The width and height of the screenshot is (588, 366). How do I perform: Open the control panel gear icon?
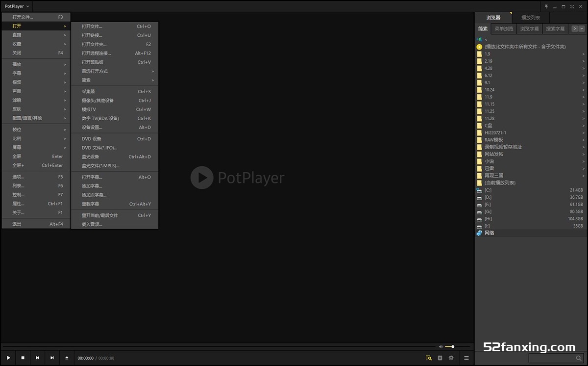point(451,358)
